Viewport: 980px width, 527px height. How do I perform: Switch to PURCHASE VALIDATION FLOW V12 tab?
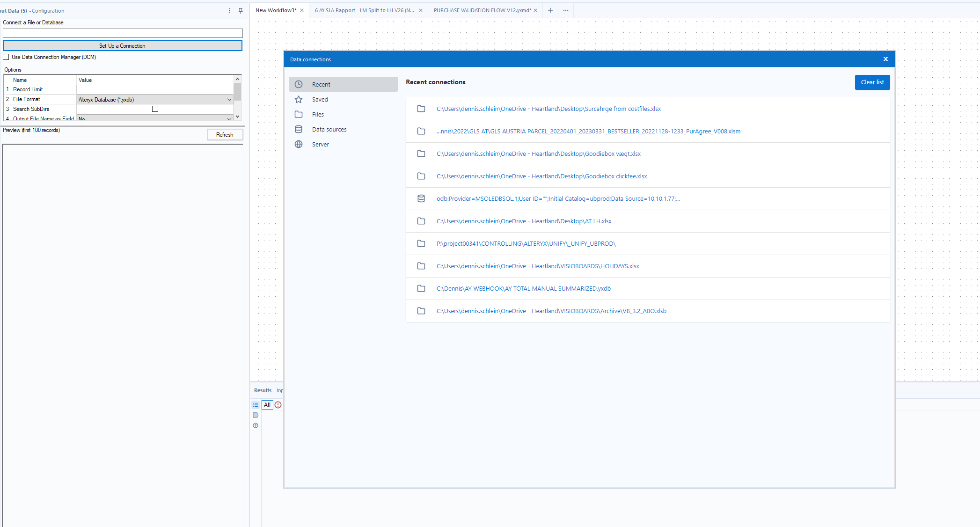[482, 10]
